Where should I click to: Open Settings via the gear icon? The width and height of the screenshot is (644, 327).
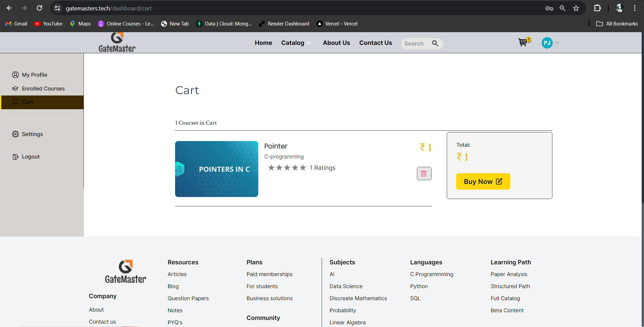(x=15, y=134)
